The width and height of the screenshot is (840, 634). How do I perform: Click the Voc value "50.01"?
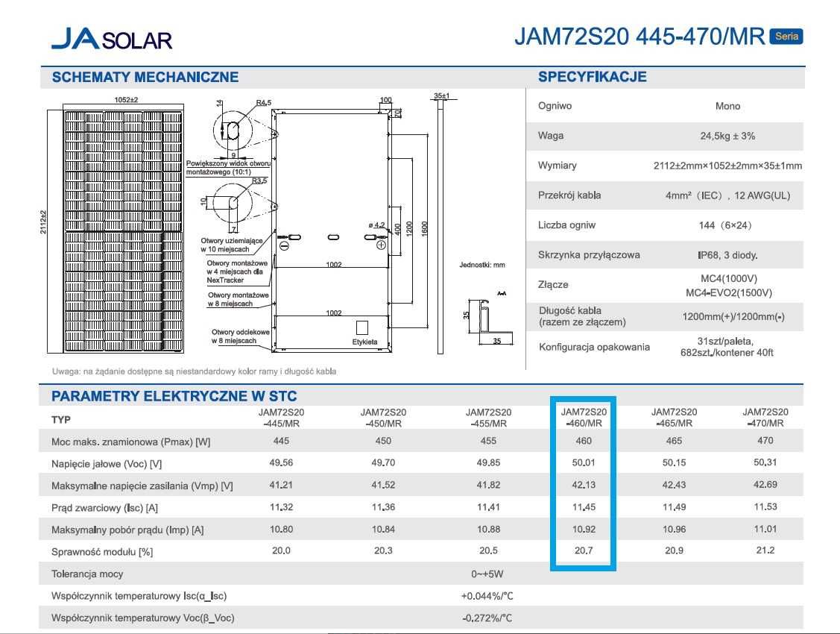click(x=584, y=462)
